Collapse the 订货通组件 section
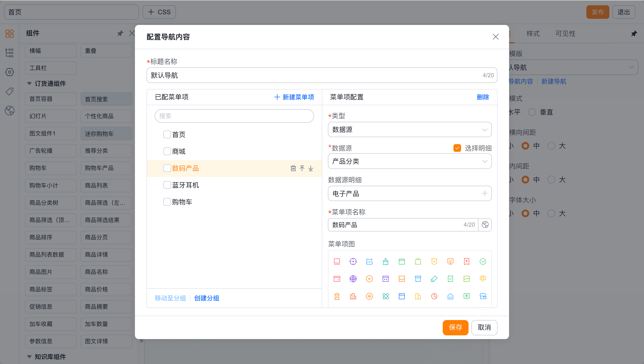 29,84
